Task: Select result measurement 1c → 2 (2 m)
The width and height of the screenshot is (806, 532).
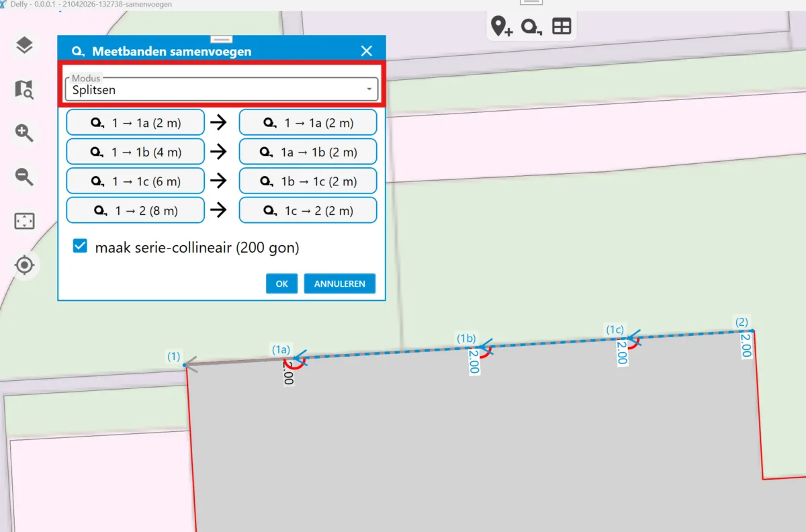Action: (308, 210)
